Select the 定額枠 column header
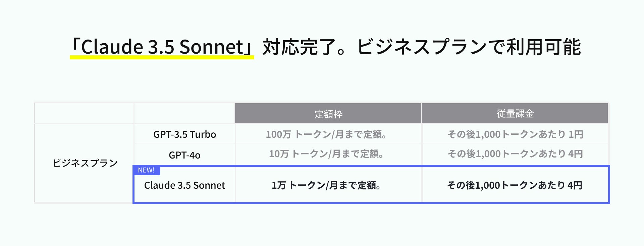The image size is (644, 246). point(328,114)
